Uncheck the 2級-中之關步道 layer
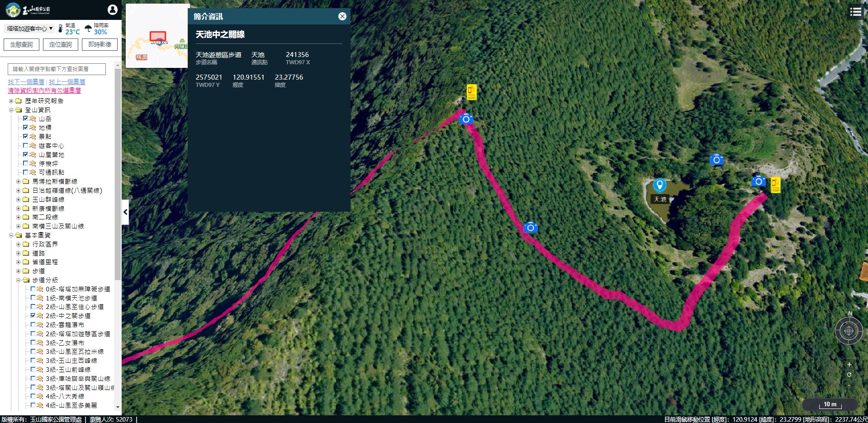868x423 pixels. point(33,315)
